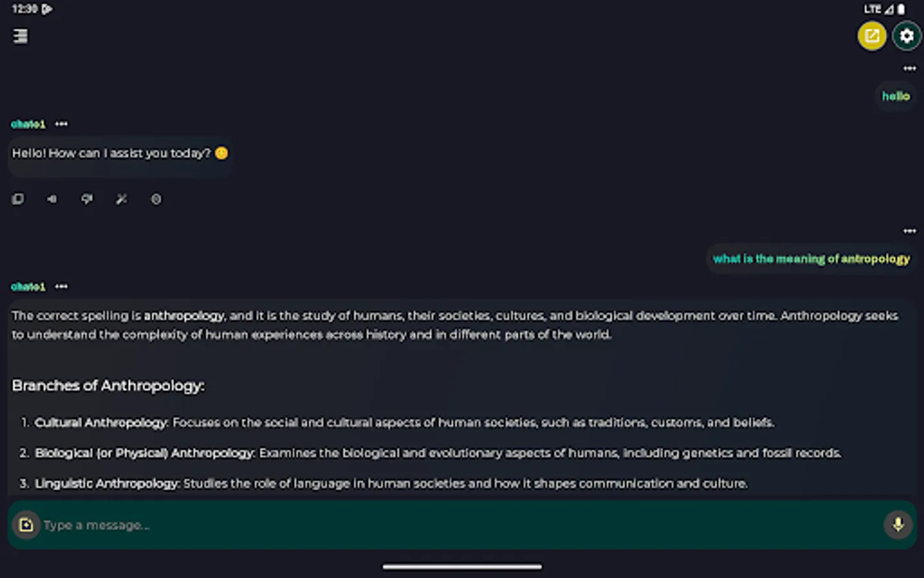Open the image attachment icon in message bar
The width and height of the screenshot is (924, 578).
point(26,525)
